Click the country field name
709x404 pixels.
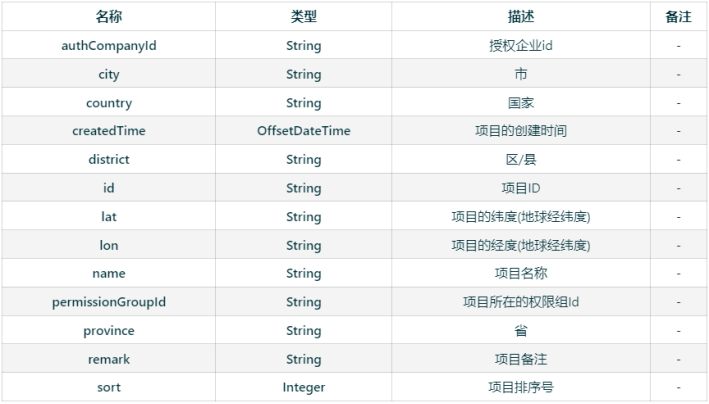(109, 103)
